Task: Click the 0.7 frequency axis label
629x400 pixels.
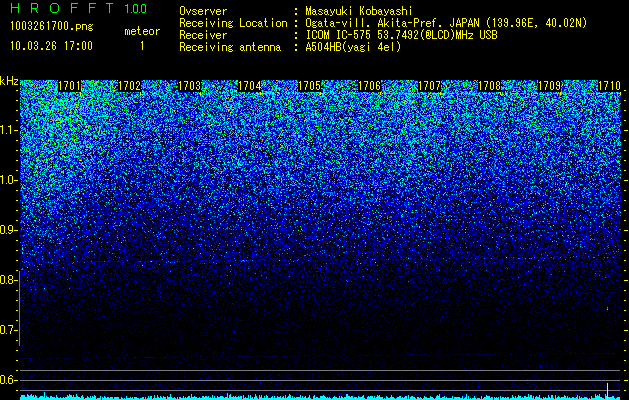Action: [9, 330]
